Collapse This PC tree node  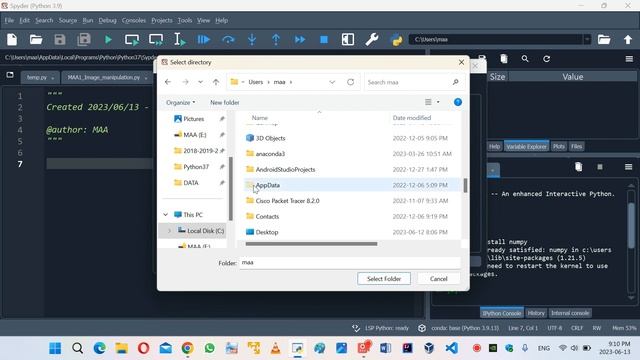[166, 215]
